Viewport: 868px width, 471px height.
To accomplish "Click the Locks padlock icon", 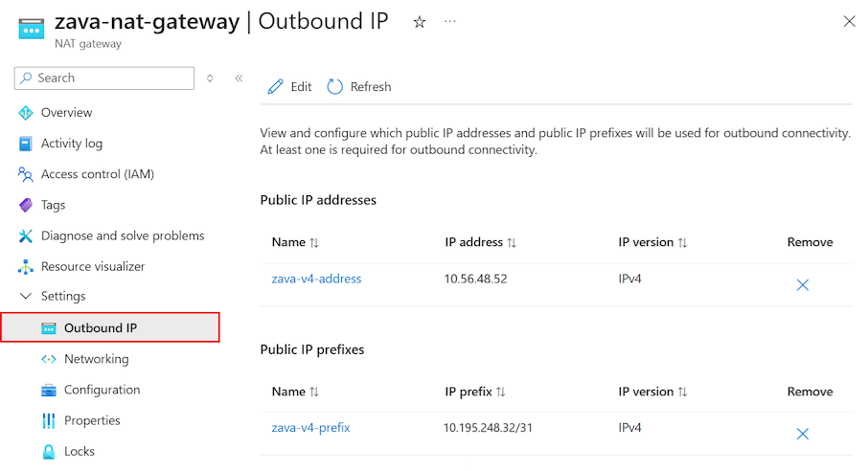I will click(x=49, y=452).
